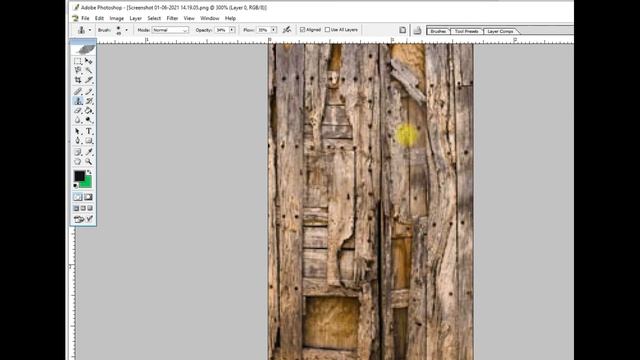Image resolution: width=640 pixels, height=360 pixels.
Task: Uncheck the Aligned checkbox
Action: 302,30
